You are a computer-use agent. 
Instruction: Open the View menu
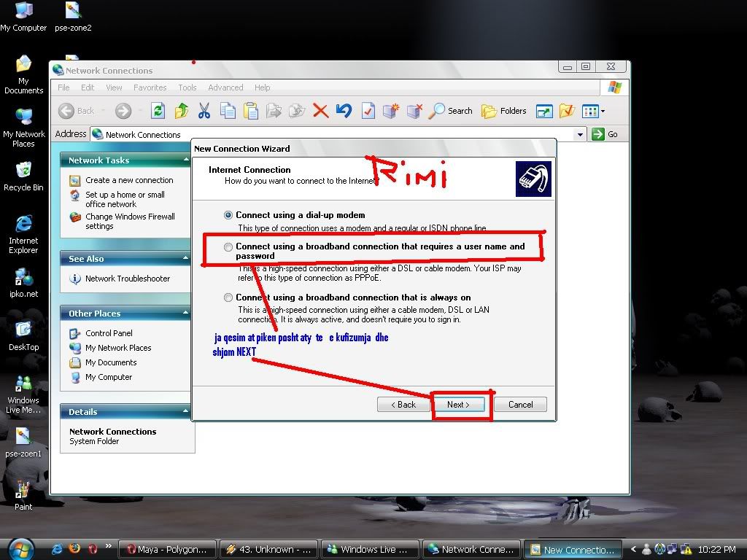(x=114, y=87)
